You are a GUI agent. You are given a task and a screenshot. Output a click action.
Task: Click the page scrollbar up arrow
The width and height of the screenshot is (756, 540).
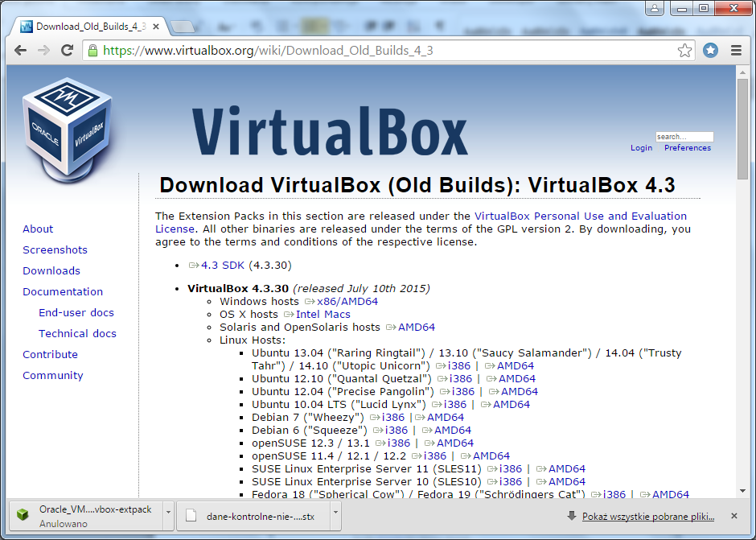click(x=742, y=73)
